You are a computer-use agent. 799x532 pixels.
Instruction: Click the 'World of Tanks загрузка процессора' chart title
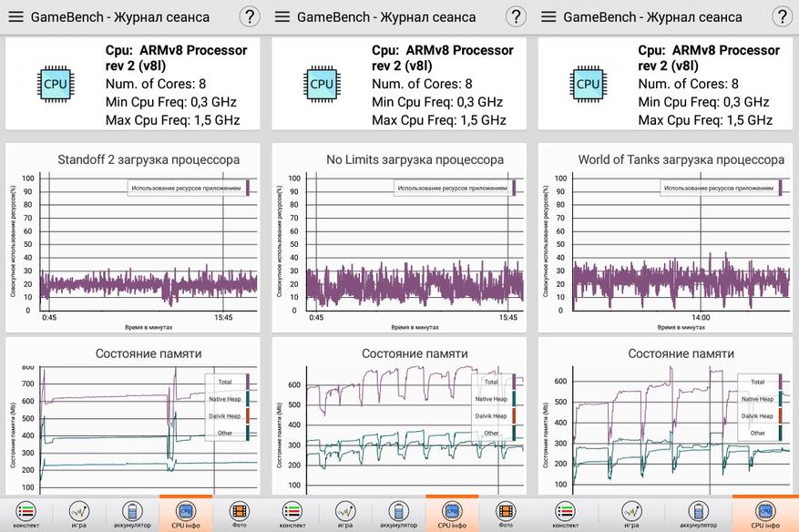point(681,159)
